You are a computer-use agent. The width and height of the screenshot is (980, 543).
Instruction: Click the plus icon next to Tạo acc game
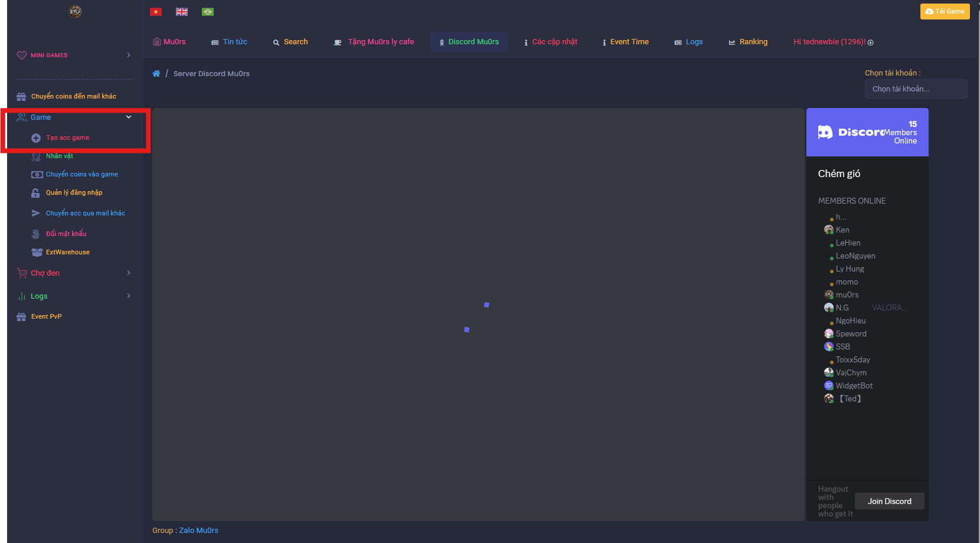pyautogui.click(x=37, y=138)
